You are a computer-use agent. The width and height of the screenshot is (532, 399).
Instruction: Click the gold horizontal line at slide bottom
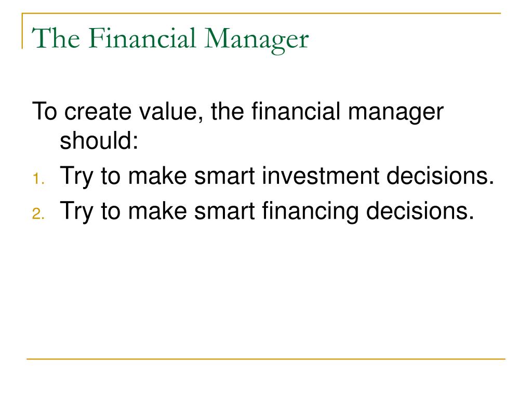pos(266,359)
